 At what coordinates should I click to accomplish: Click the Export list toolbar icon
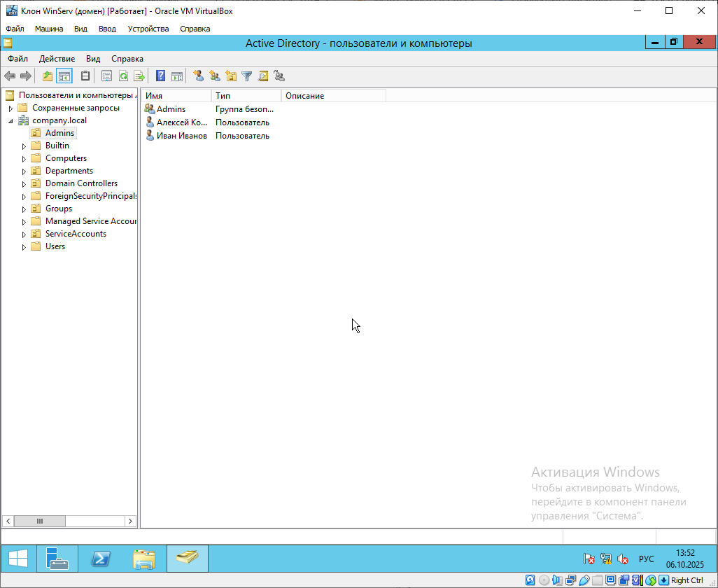coord(139,76)
